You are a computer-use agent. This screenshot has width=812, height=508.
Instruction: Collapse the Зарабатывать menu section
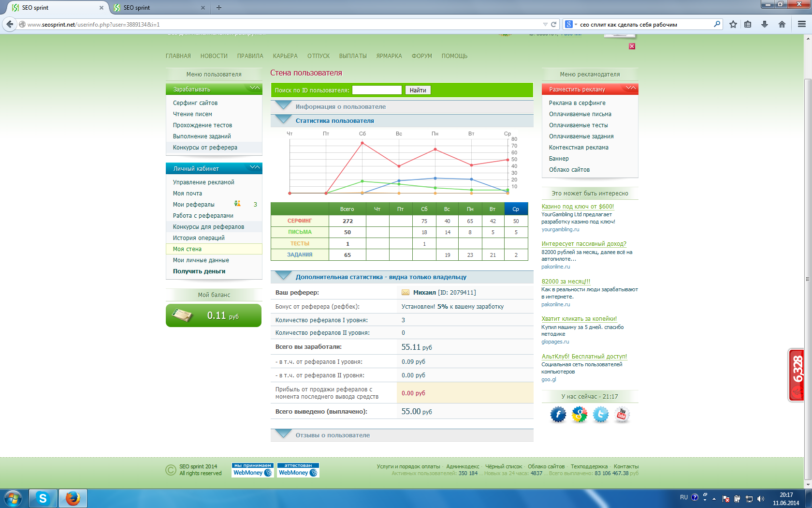(x=255, y=89)
